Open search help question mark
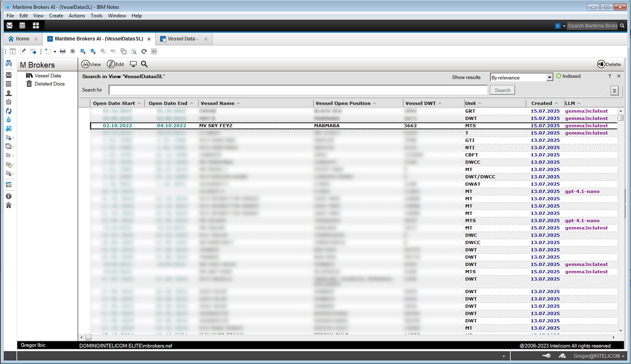The image size is (631, 364). (x=609, y=76)
